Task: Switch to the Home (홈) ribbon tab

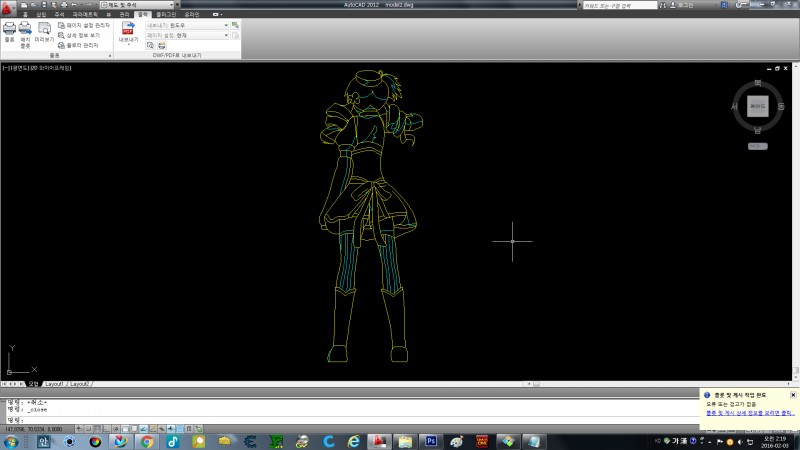Action: tap(26, 15)
